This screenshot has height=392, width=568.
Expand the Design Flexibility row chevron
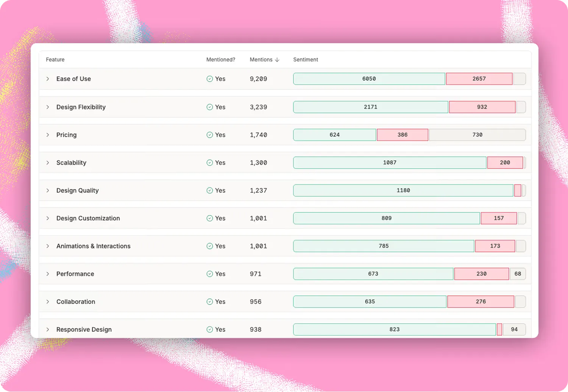click(x=48, y=107)
